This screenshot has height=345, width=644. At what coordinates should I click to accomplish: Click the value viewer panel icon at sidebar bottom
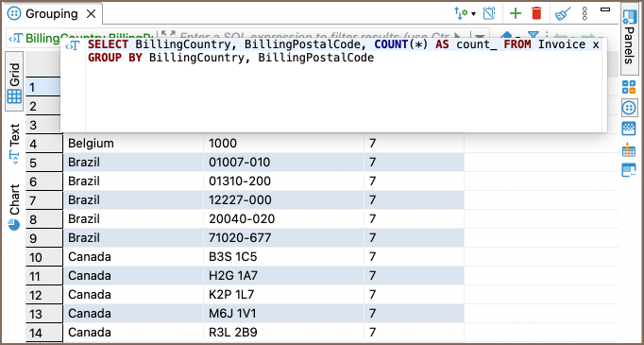[628, 170]
